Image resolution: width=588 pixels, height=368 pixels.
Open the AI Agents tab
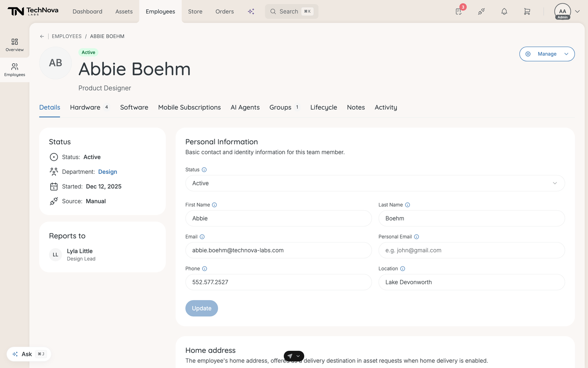[x=245, y=107]
